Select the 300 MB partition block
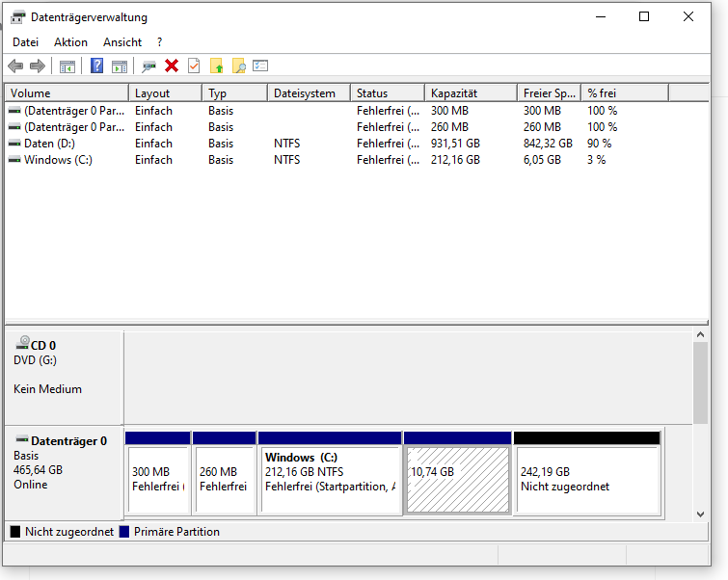The height and width of the screenshot is (580, 728). pyautogui.click(x=158, y=473)
